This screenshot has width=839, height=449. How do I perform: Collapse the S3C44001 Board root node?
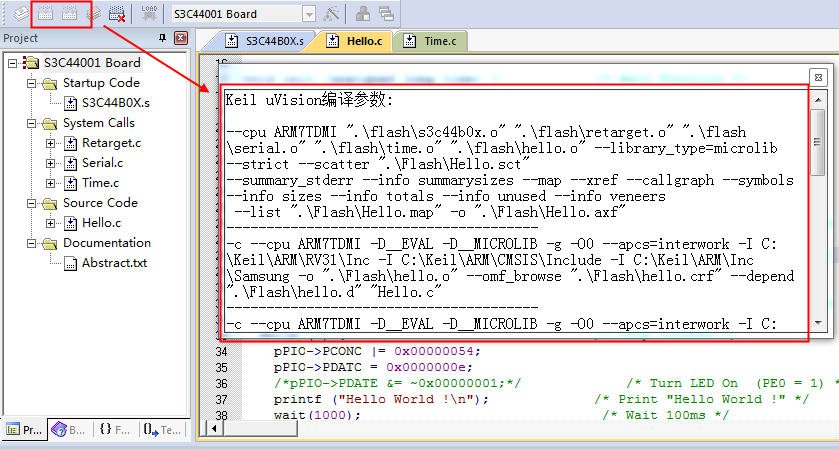[12, 63]
